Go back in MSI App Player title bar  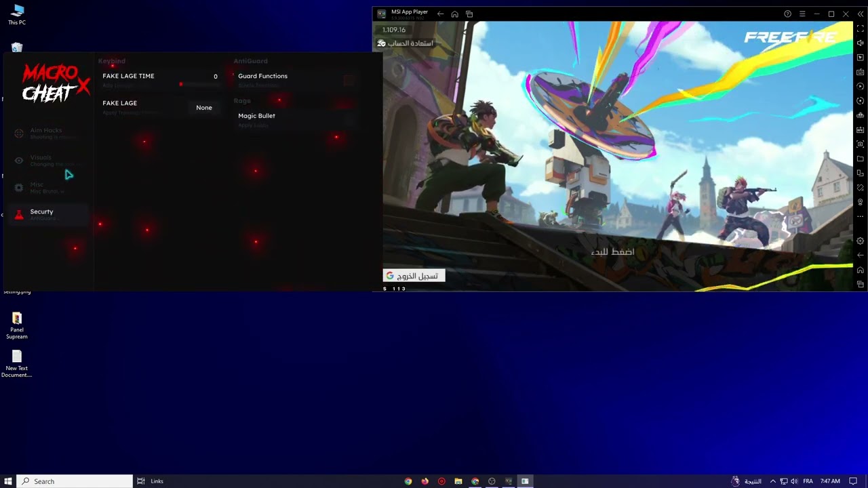point(440,14)
